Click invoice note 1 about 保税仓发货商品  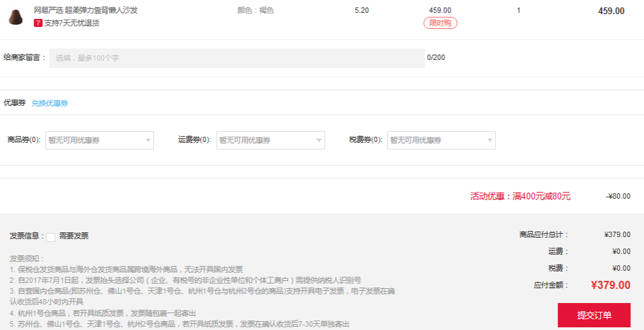[x=127, y=269]
